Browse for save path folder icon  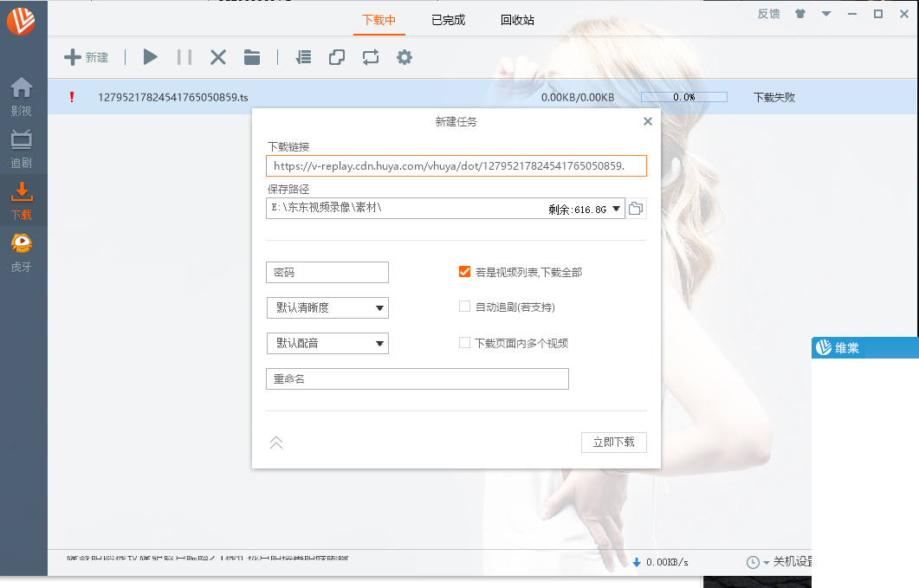pos(637,208)
